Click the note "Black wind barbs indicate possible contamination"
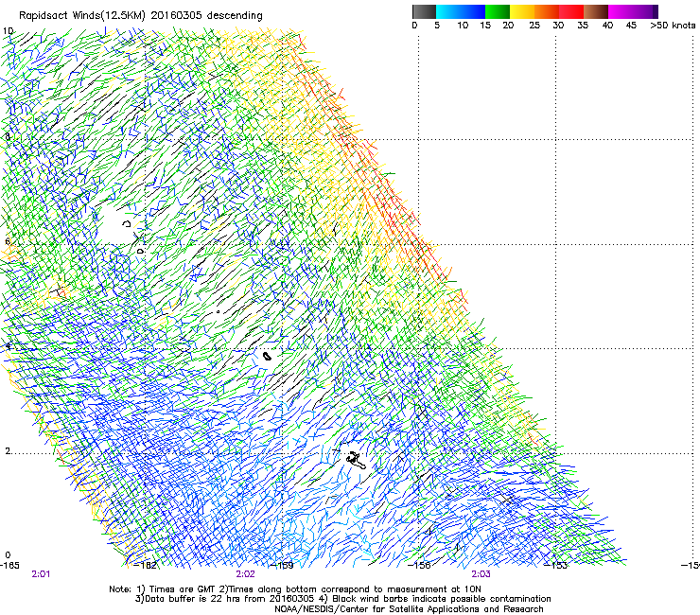Viewport: 700px width, 615px height. tap(442, 599)
